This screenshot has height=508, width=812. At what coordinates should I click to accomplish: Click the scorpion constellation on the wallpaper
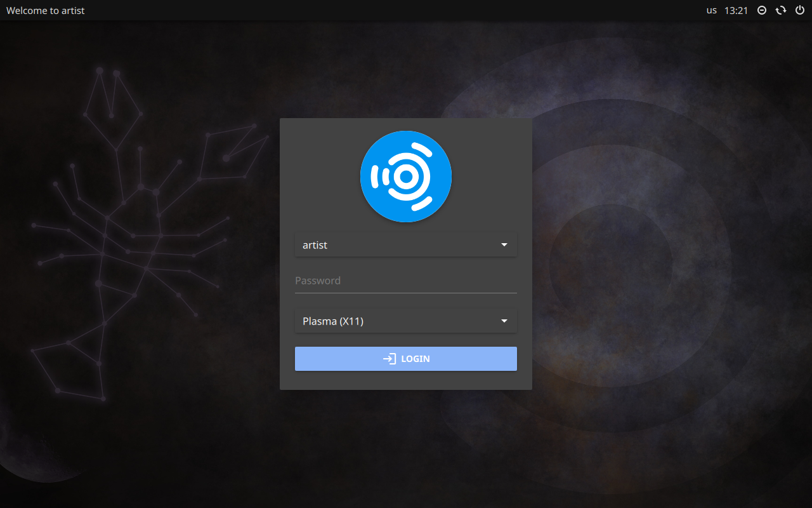click(127, 241)
